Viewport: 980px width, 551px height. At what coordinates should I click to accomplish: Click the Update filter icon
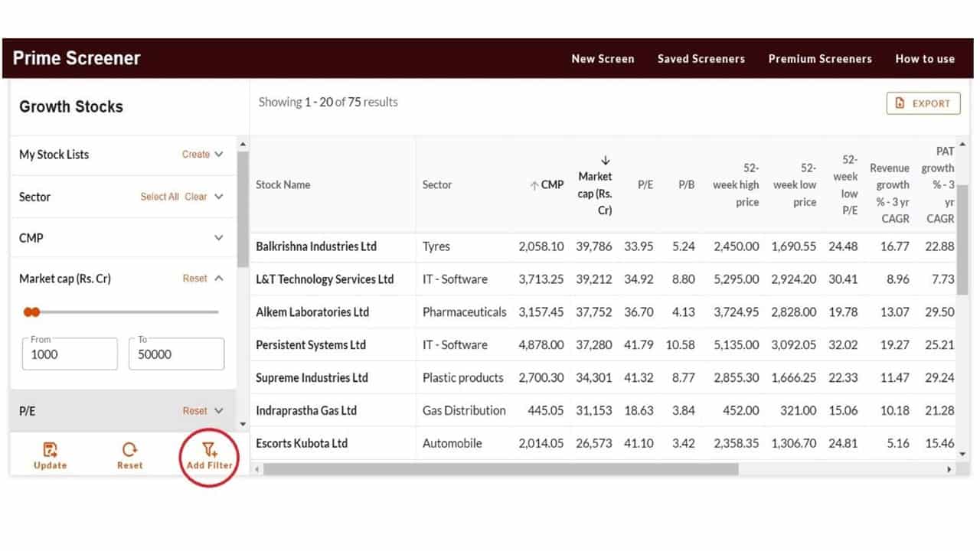(50, 449)
